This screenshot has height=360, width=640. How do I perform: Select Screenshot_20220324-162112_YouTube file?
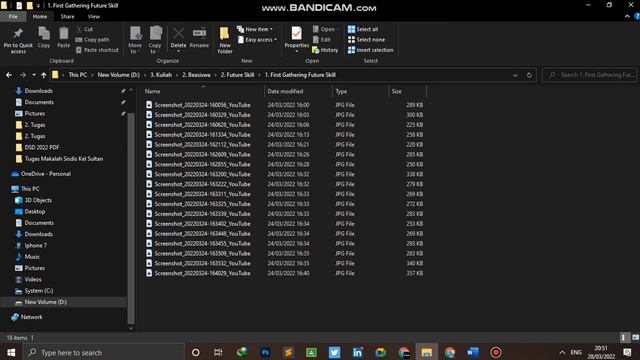tap(203, 144)
